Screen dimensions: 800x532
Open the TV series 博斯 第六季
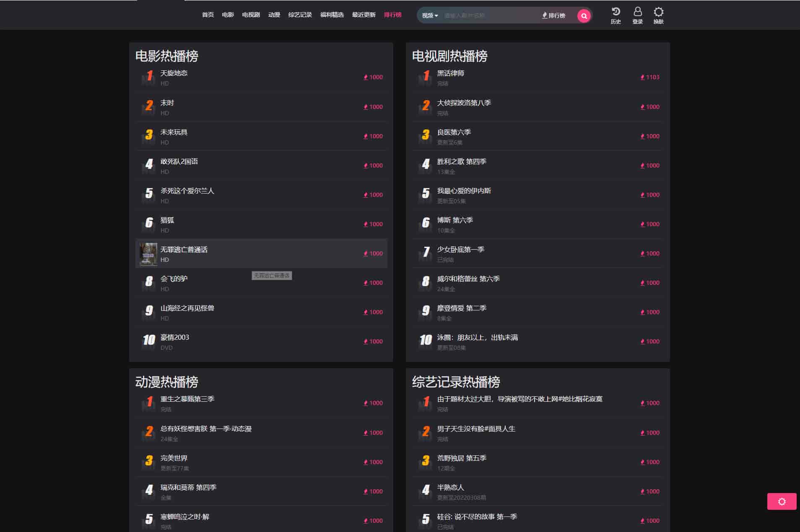pyautogui.click(x=455, y=220)
